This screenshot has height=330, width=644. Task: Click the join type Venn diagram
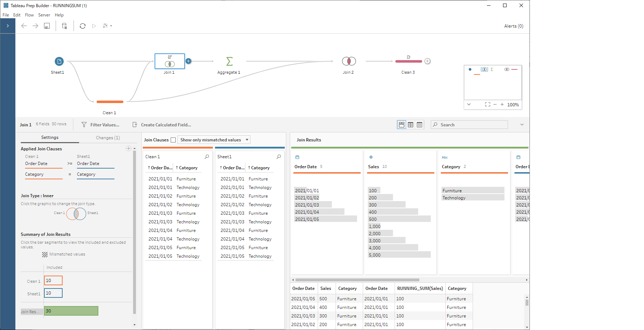click(76, 214)
